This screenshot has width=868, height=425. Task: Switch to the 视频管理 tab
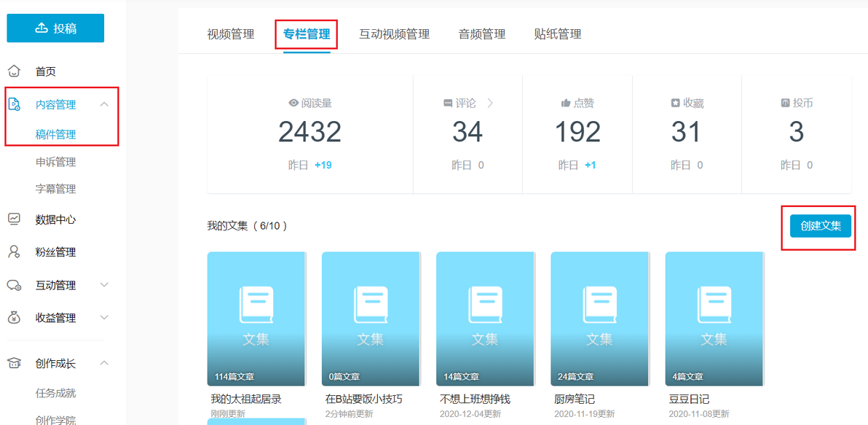coord(230,34)
